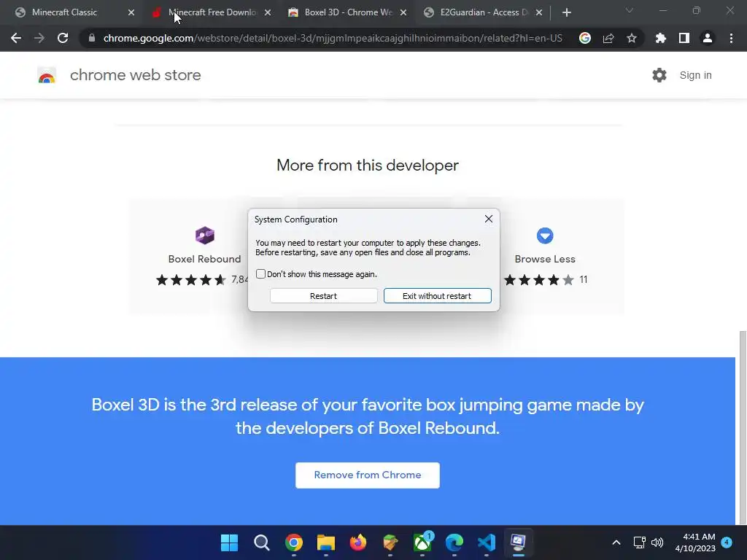Open the notification count badge
Image resolution: width=747 pixels, height=560 pixels.
[727, 542]
